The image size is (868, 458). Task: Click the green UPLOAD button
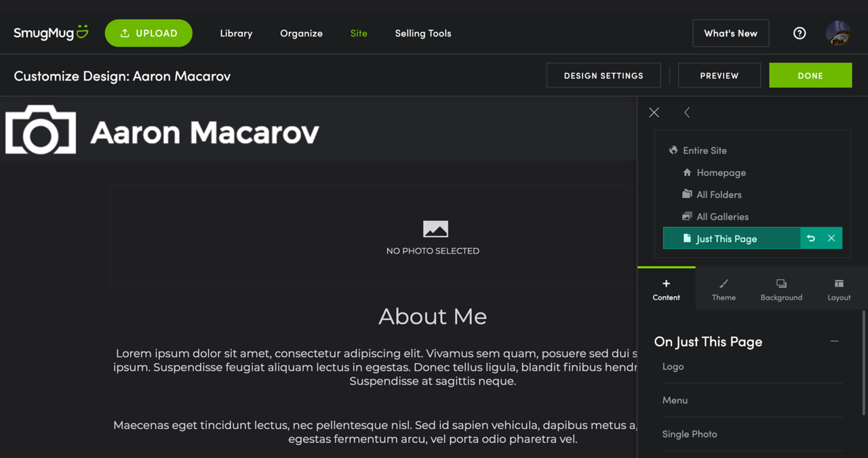(149, 33)
